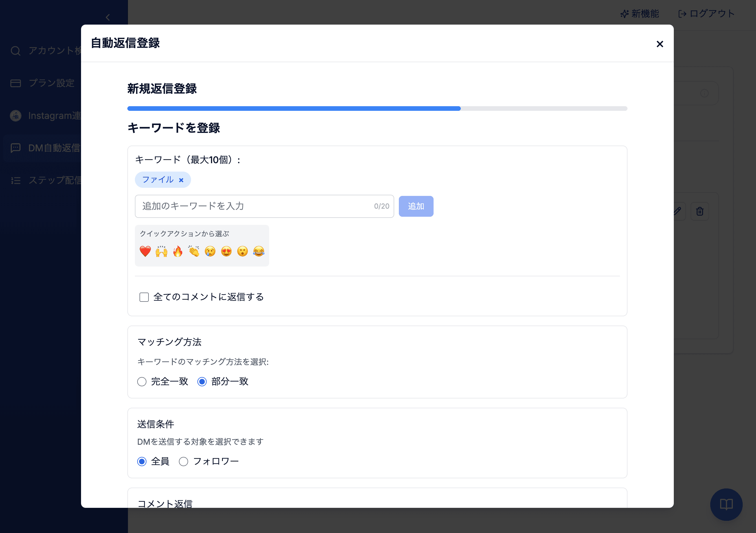Pick the raised hands quick action emoji
Screen dimensions: 756x533
click(x=161, y=251)
